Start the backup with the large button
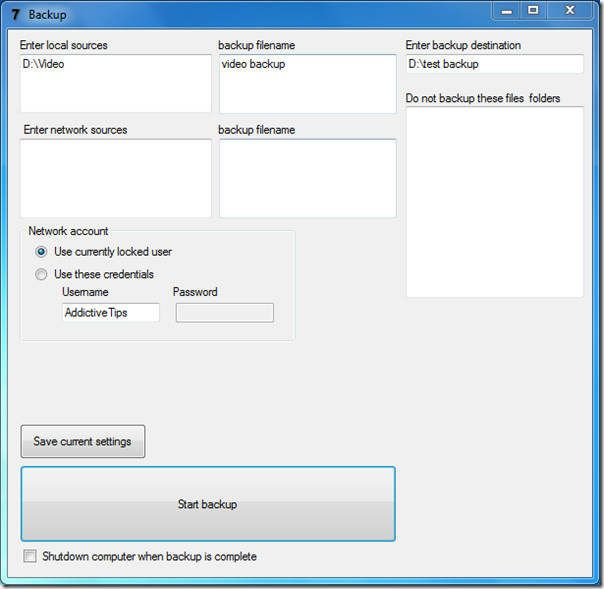This screenshot has width=604, height=589. pyautogui.click(x=208, y=504)
